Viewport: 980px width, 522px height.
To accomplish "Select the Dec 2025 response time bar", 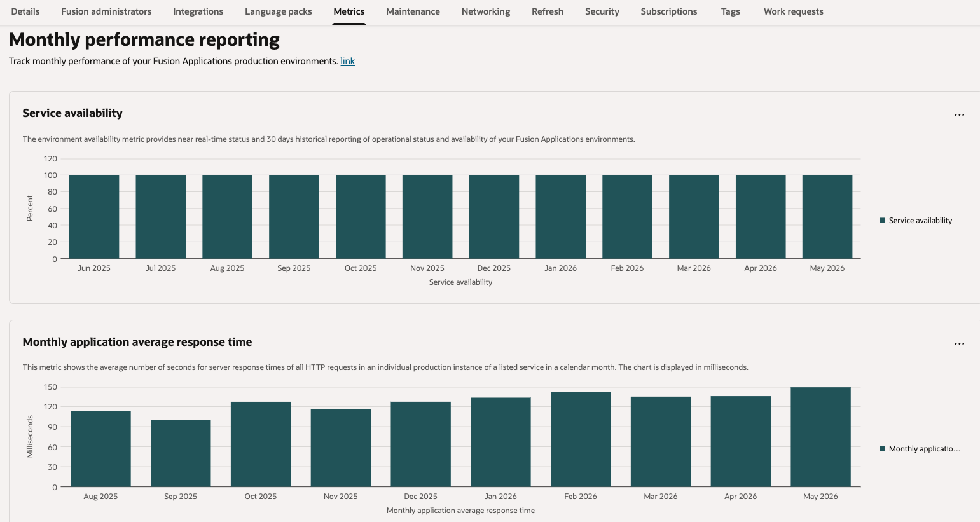I will tap(421, 444).
